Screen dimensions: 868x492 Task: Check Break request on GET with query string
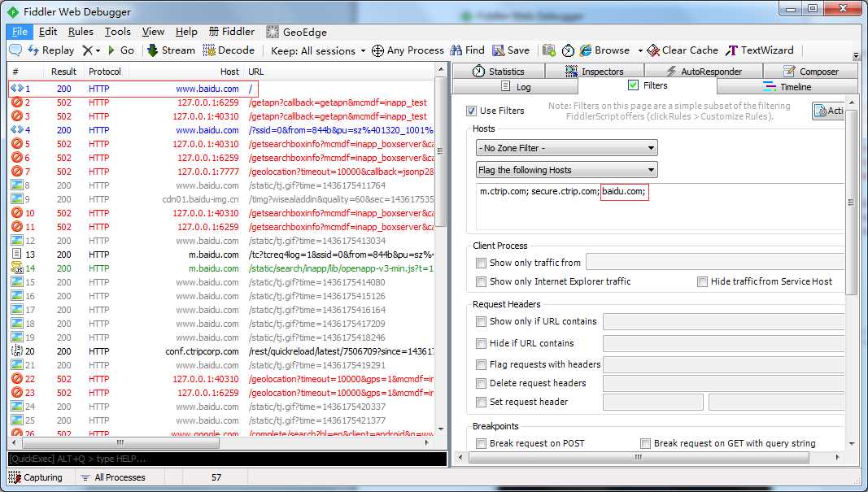point(645,443)
